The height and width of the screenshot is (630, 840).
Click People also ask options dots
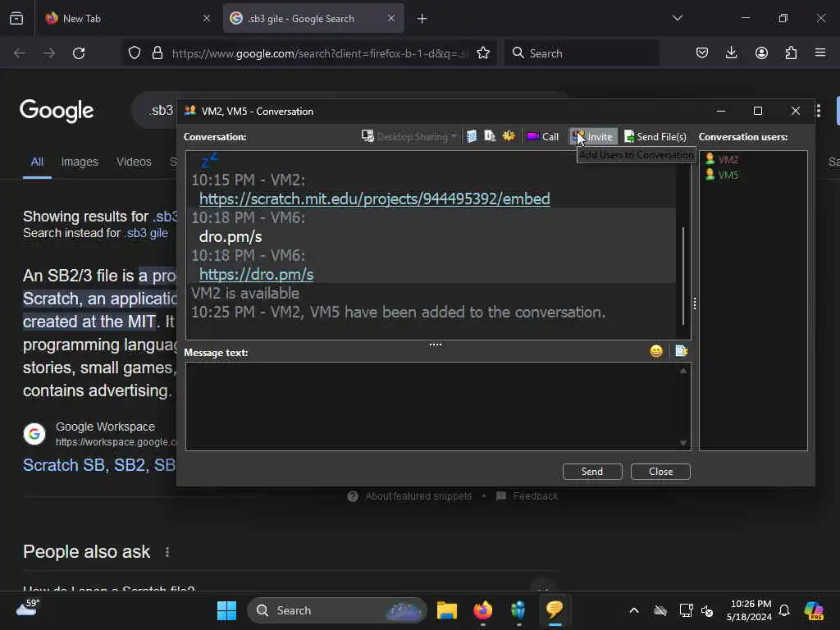pos(167,552)
